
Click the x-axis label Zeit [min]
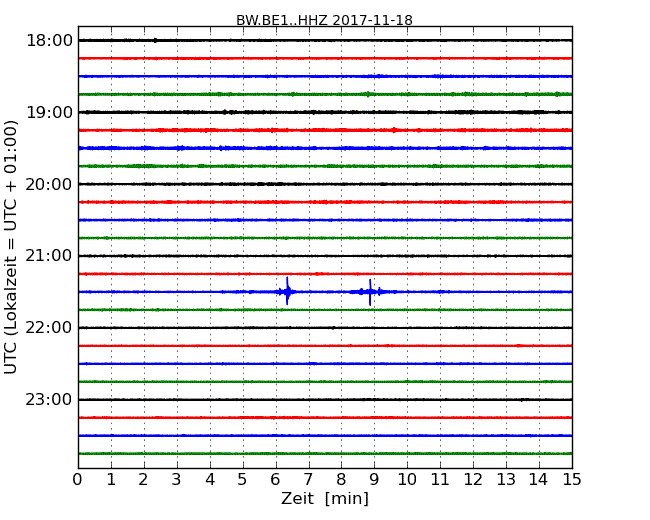click(x=325, y=498)
